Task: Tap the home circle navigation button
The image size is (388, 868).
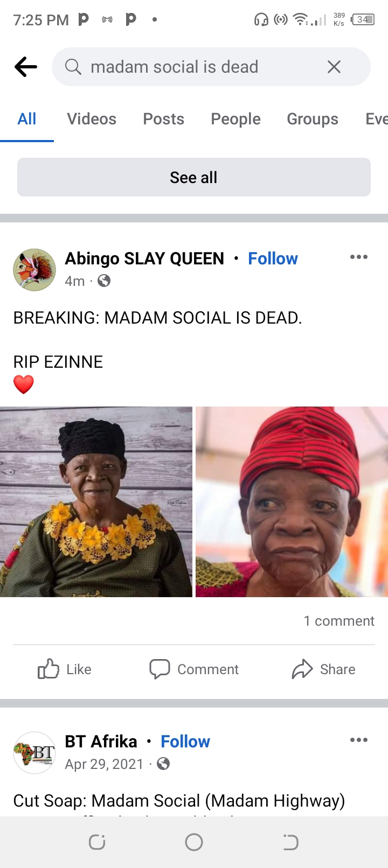Action: click(x=194, y=842)
